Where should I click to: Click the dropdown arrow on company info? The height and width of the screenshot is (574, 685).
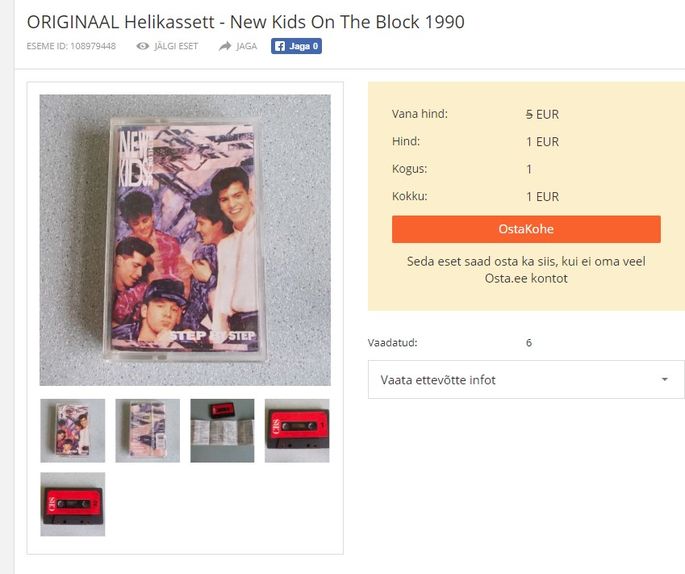(664, 380)
